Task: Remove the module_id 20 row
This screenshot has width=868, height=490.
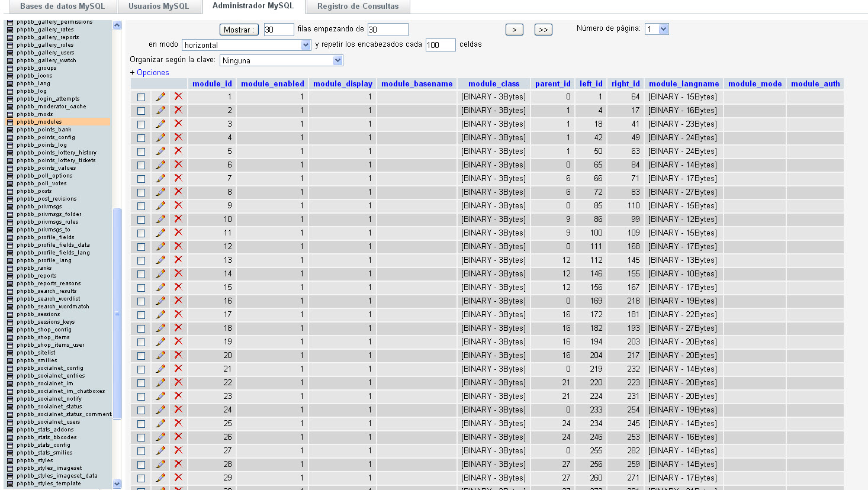Action: click(x=178, y=355)
